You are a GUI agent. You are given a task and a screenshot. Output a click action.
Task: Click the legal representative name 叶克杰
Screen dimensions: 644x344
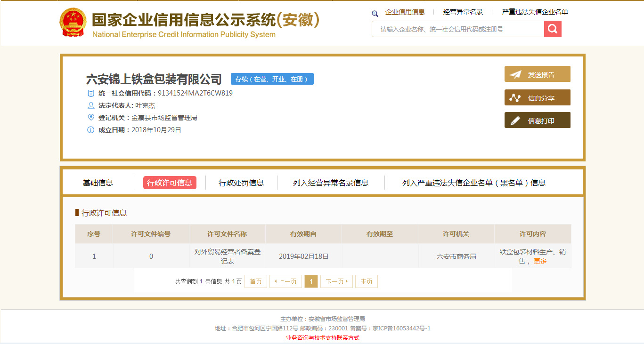tap(145, 105)
